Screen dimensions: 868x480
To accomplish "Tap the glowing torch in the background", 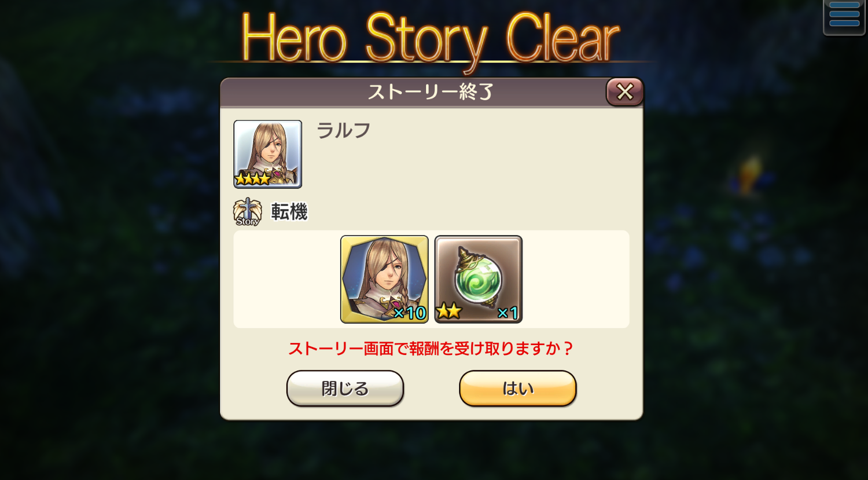I will tap(751, 173).
